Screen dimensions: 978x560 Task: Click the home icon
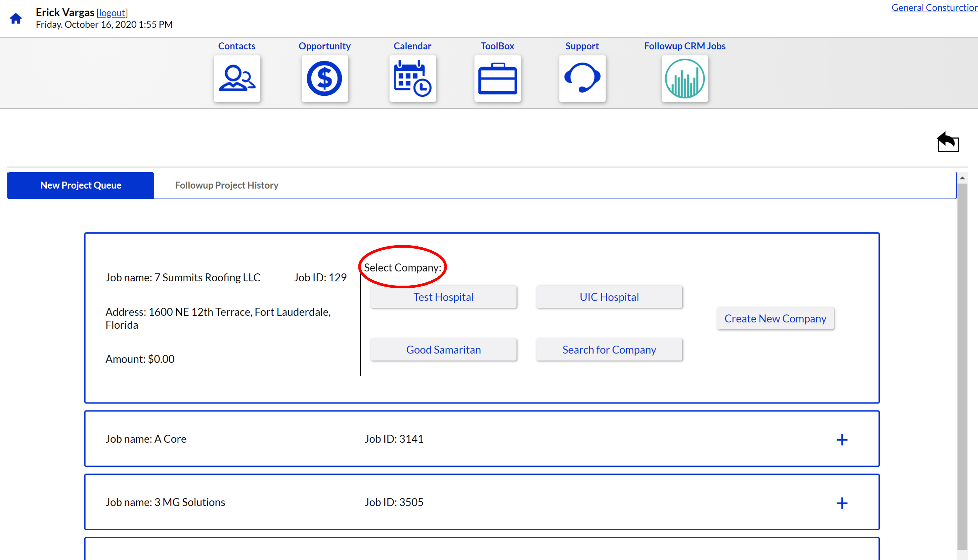click(x=16, y=18)
